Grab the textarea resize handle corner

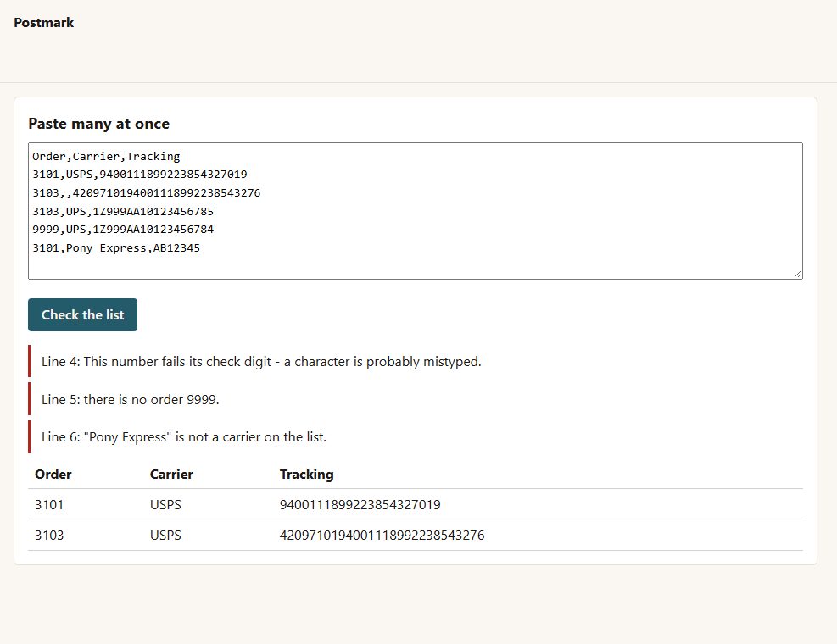[797, 275]
